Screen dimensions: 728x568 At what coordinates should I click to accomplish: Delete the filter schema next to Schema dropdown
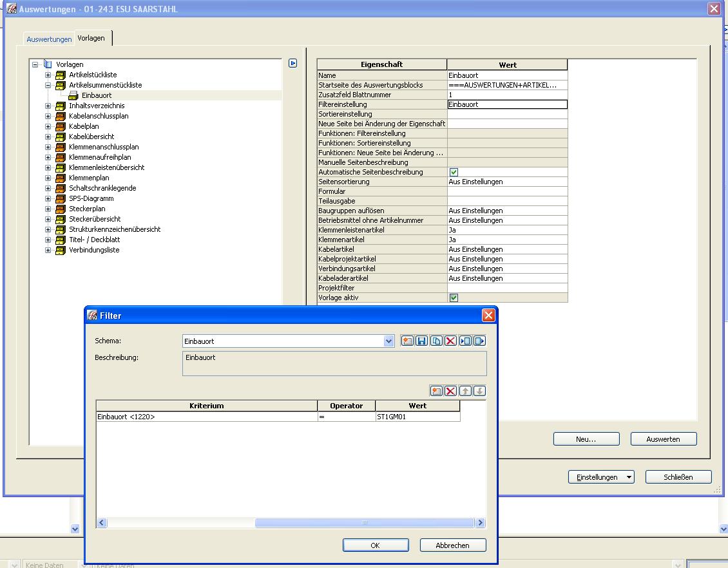tap(450, 341)
